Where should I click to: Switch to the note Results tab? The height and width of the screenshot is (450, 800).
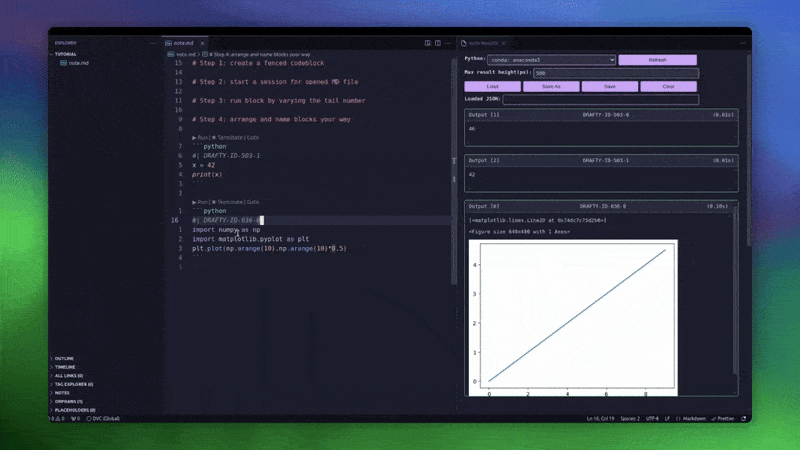click(483, 43)
